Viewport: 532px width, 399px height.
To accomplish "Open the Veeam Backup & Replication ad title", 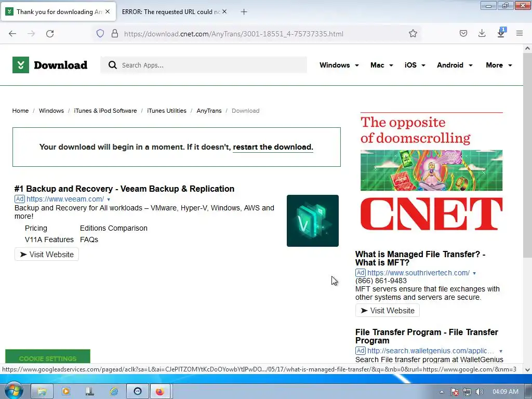I will pos(124,189).
